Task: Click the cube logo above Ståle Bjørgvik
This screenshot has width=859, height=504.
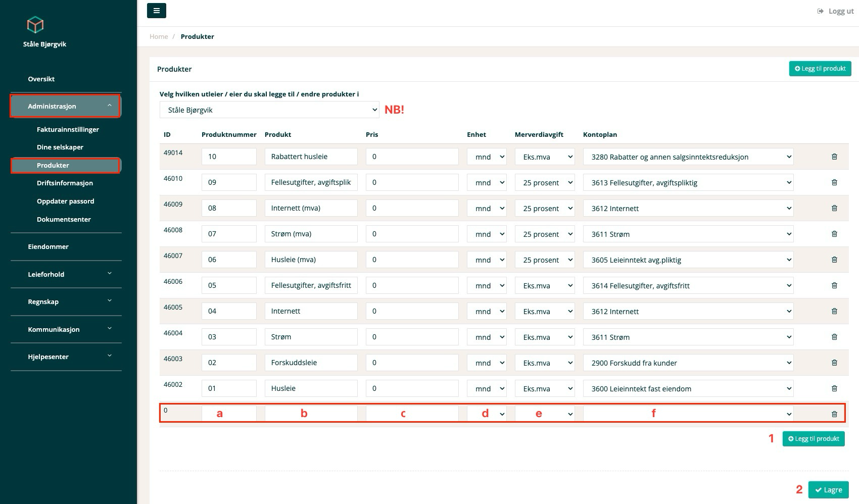Action: pos(35,25)
